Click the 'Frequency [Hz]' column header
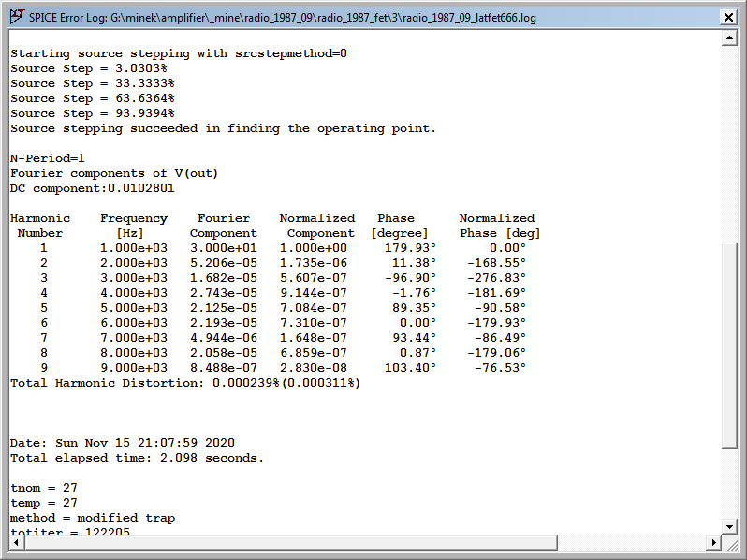 click(x=133, y=226)
